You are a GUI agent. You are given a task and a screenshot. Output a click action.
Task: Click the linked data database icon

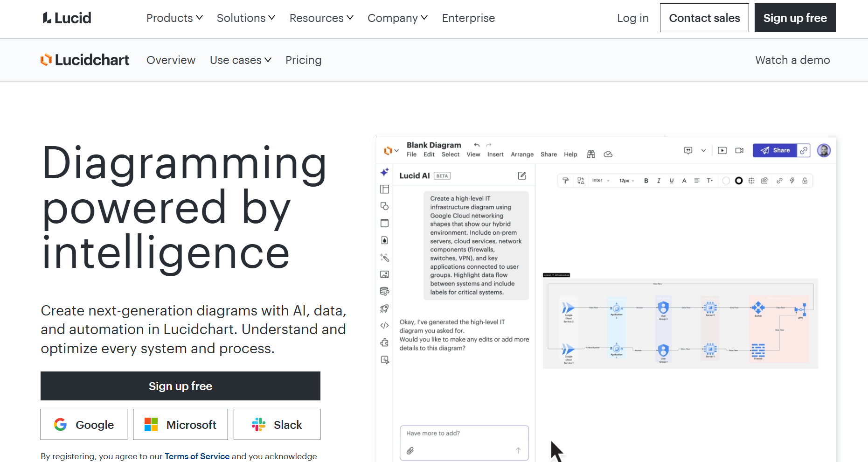[384, 291]
